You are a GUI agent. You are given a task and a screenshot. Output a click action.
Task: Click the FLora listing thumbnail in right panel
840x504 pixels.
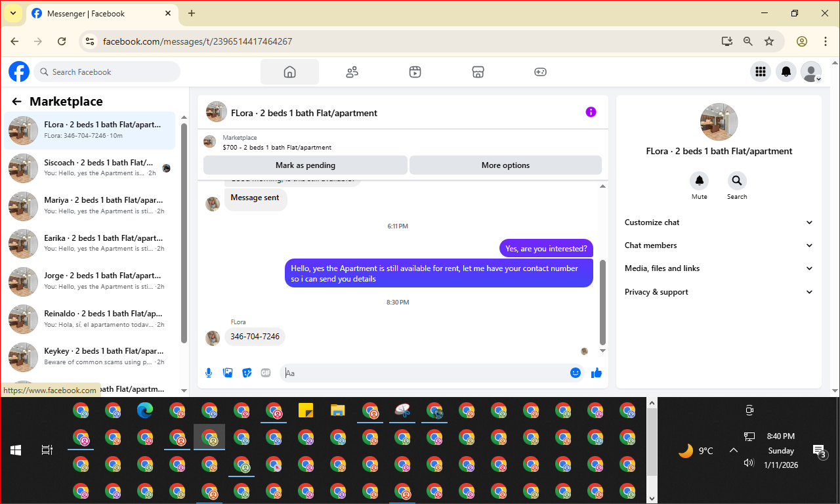coord(719,122)
